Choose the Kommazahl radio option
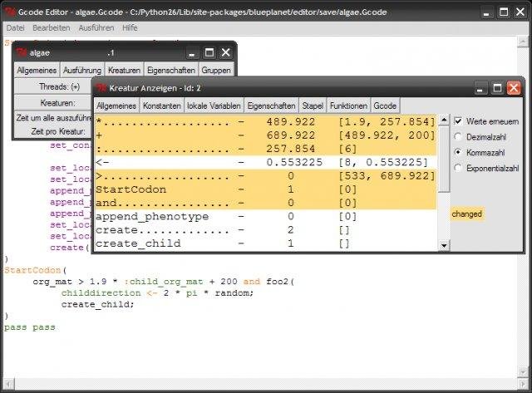The width and height of the screenshot is (532, 393). [458, 152]
